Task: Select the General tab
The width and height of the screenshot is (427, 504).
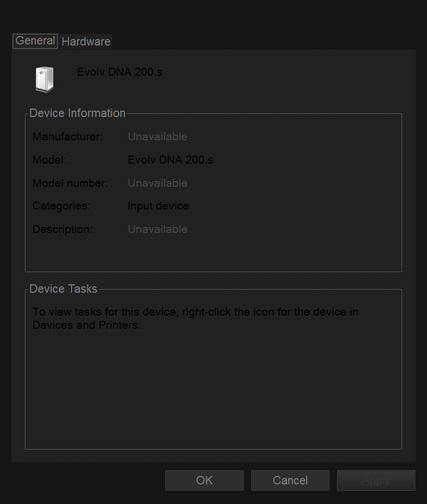Action: coord(35,41)
